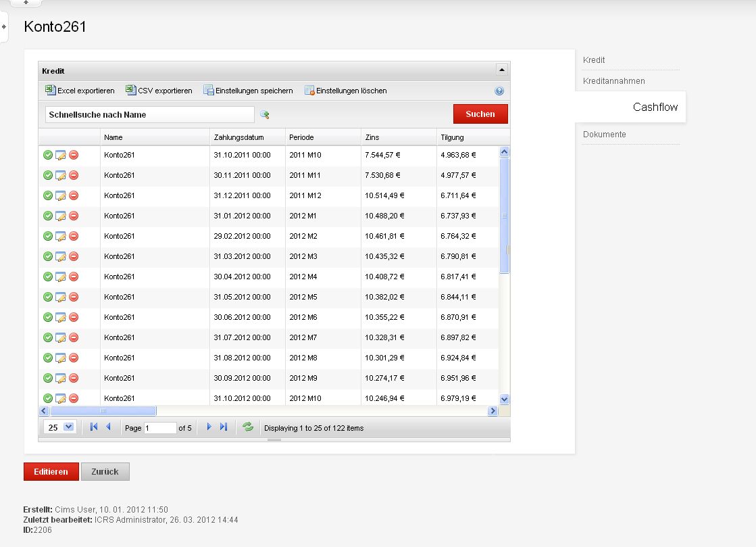Click CSV exportieren icon
The width and height of the screenshot is (756, 547).
130,90
